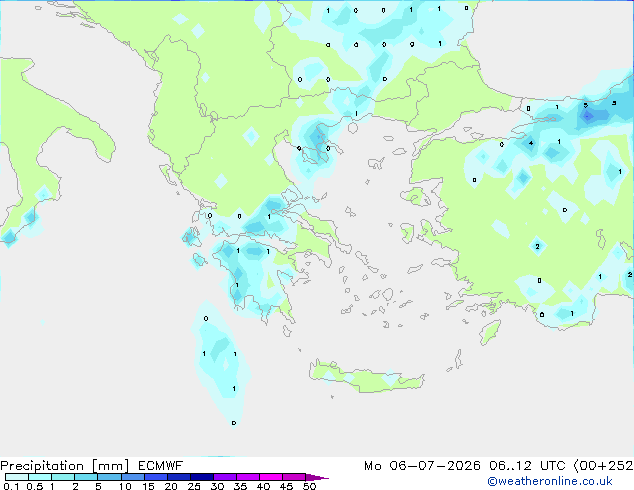Click legend scale label "10"
This screenshot has height=490, width=634.
click(125, 486)
